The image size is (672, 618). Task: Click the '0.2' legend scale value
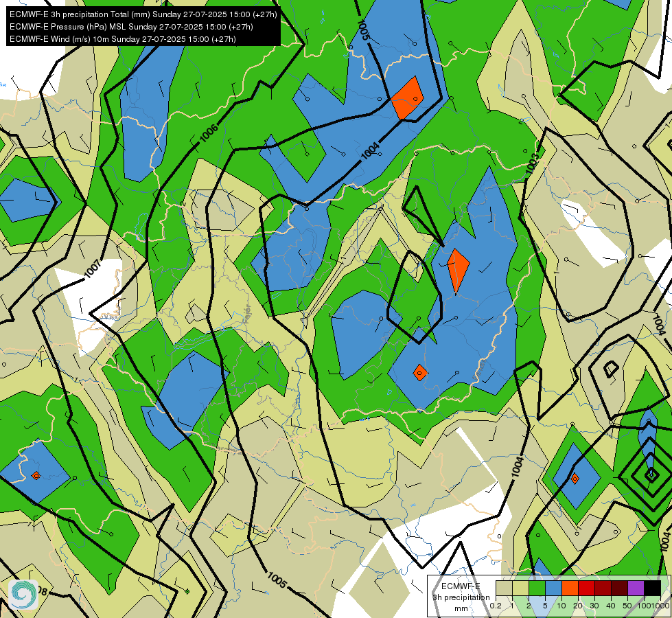click(x=496, y=606)
